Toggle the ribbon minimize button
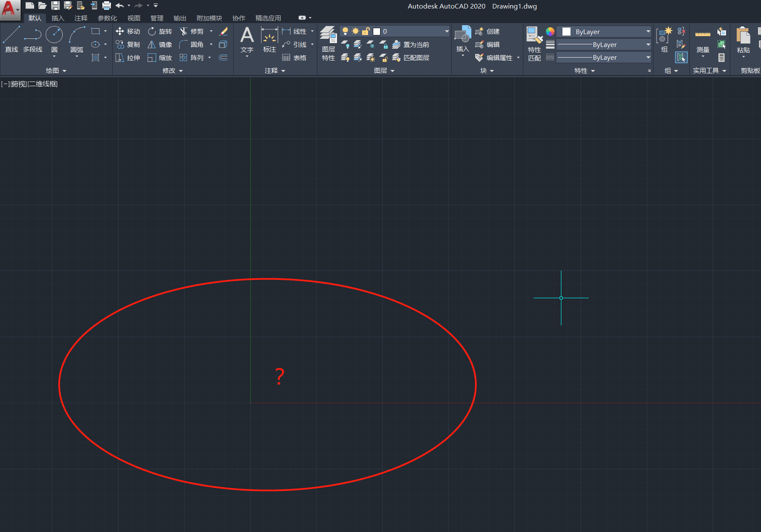Screen dimensions: 761x532 pos(302,18)
